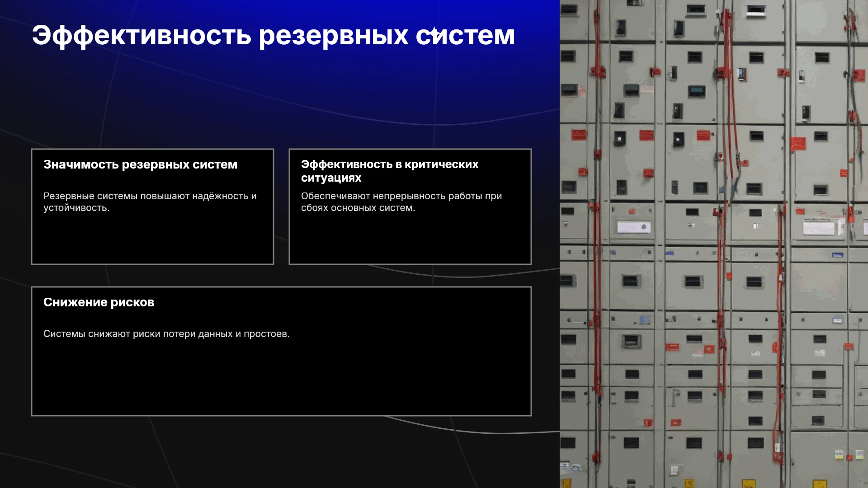Select the electrical panel photo on the right
868x488 pixels.
(x=714, y=244)
